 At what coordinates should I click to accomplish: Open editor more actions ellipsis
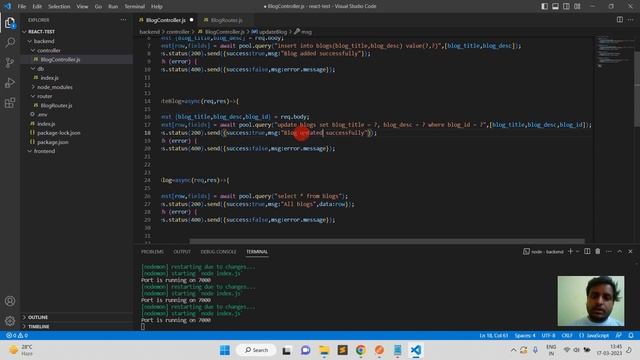[631, 20]
